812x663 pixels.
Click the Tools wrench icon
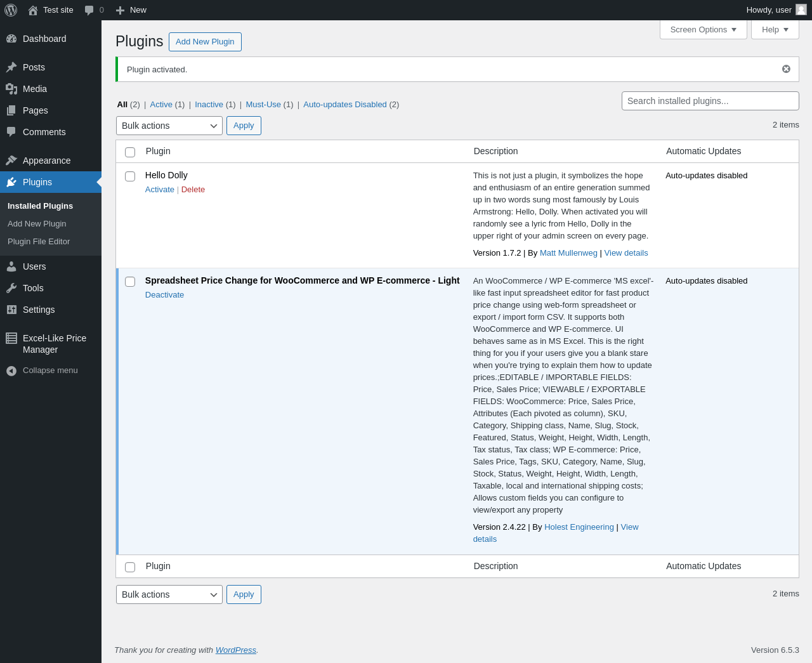coord(11,288)
